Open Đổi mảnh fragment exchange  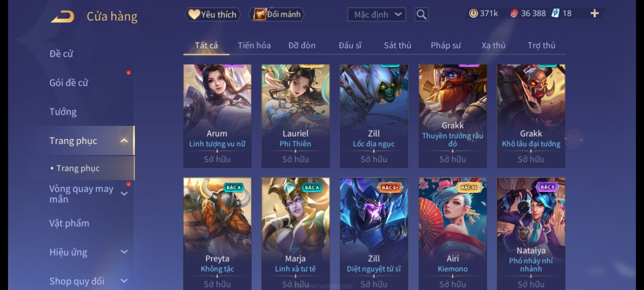277,14
